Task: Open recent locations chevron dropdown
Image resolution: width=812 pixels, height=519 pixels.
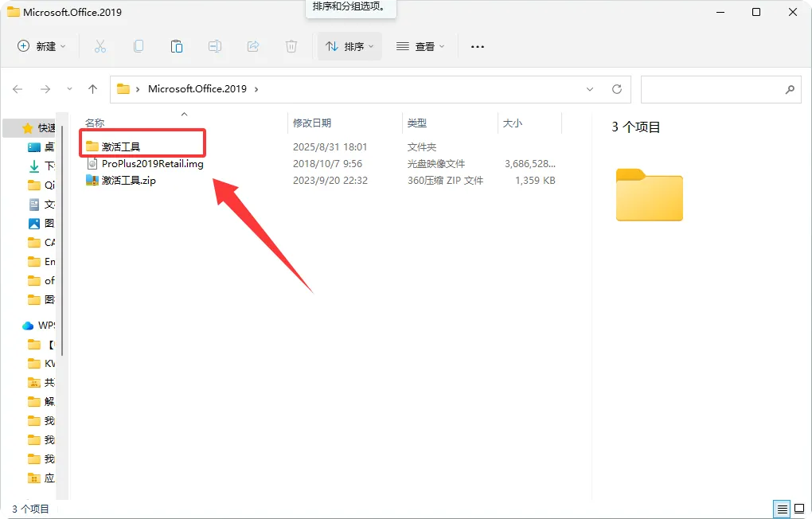Action: 69,89
